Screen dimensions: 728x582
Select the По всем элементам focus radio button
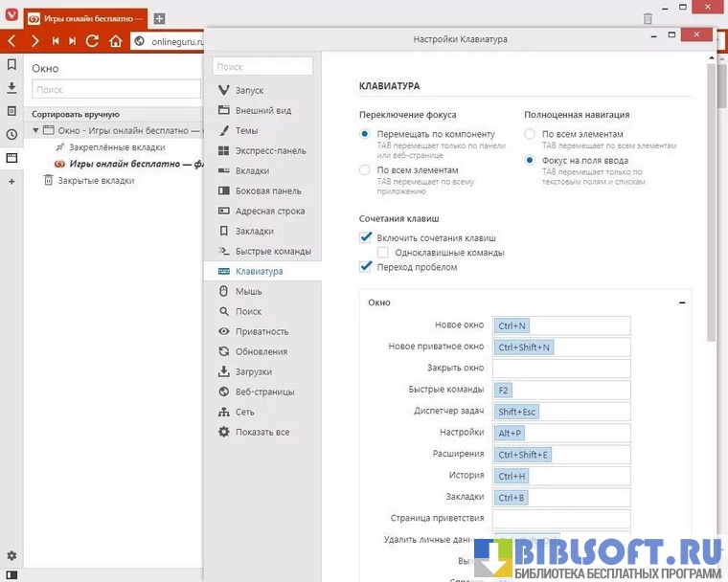(x=365, y=169)
